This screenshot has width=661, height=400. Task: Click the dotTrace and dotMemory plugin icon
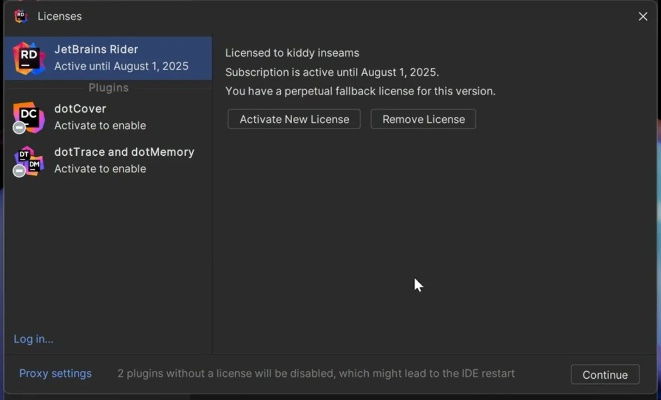coord(29,160)
